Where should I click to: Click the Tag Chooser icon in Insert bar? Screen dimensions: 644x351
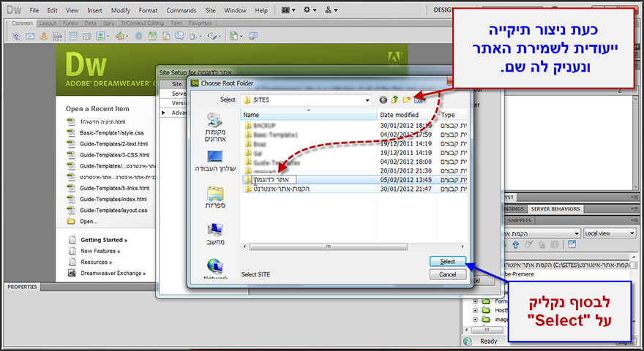(253, 36)
